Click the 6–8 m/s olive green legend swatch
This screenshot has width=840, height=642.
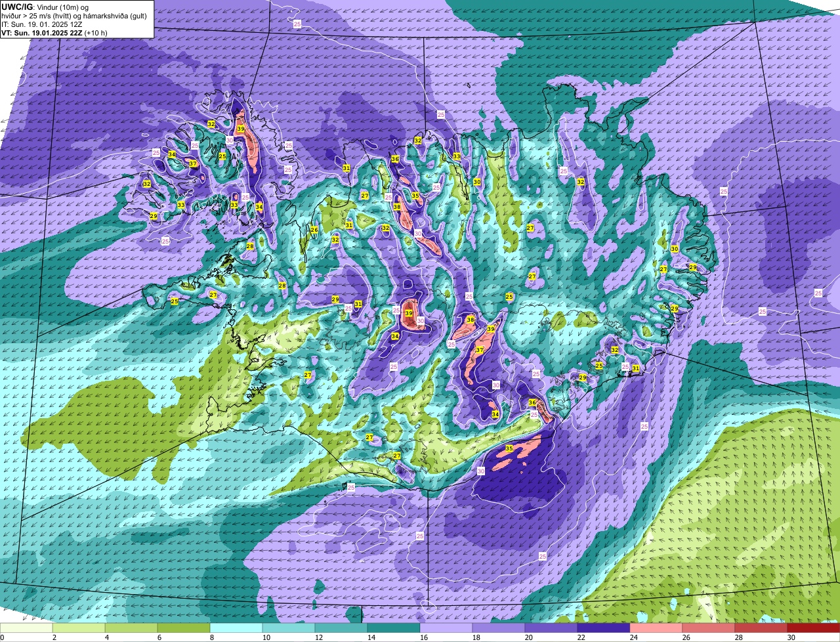pyautogui.click(x=184, y=628)
